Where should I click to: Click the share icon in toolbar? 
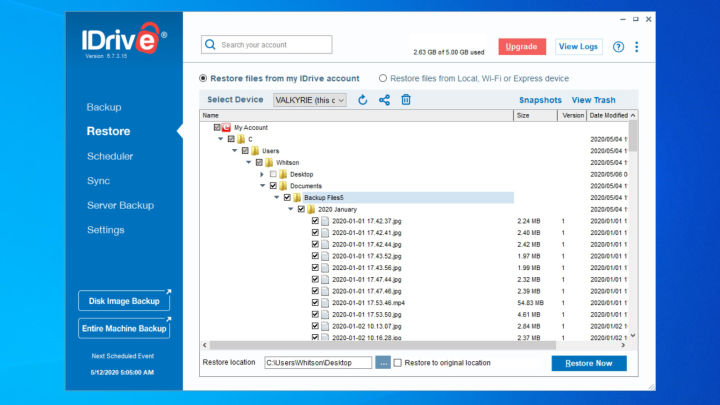(384, 100)
